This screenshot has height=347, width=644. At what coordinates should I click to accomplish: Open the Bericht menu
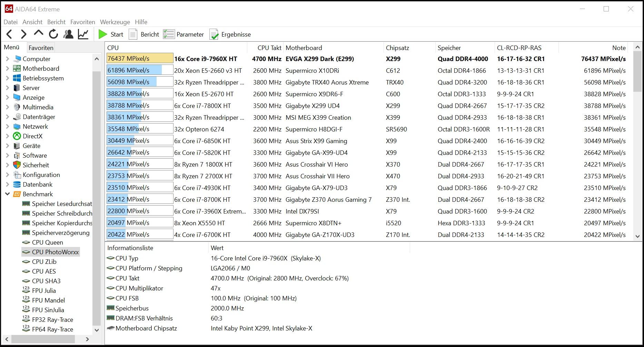coord(56,22)
